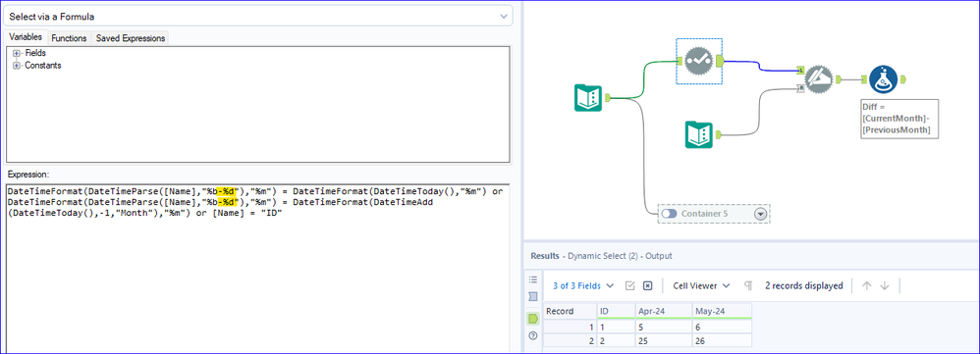Switch to the Variables tab
Viewport: 980px width, 354px height.
26,37
